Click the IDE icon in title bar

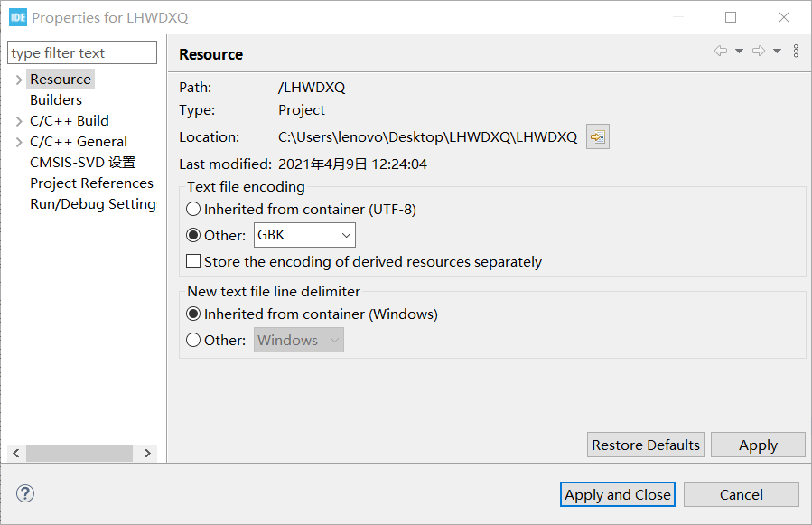coord(17,18)
